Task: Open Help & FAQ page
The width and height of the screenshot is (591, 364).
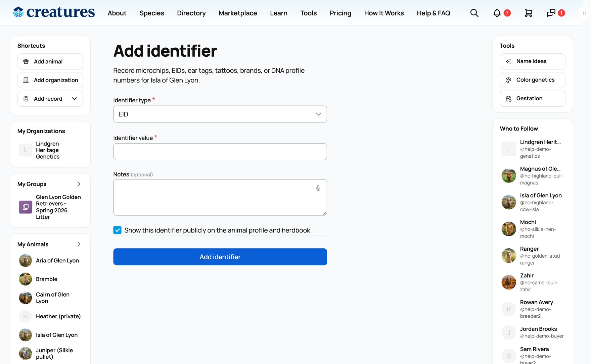Action: [434, 13]
